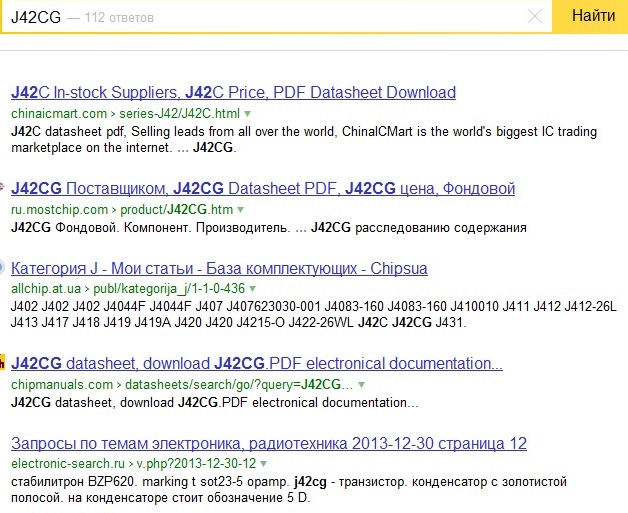Screen dimensions: 628x513
Task: Click snippet text 'J42CG Фондовой. Компонент. Производитель'
Action: [x=149, y=227]
